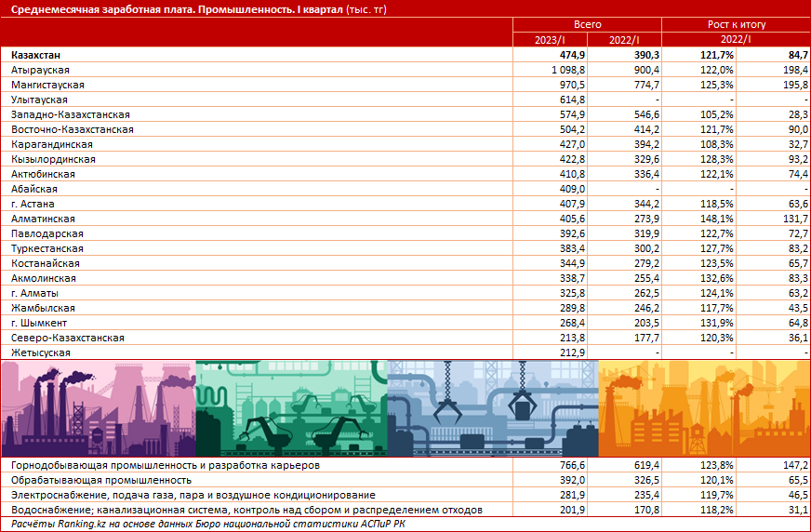Click the 'Павлодарская' row label

click(x=47, y=233)
